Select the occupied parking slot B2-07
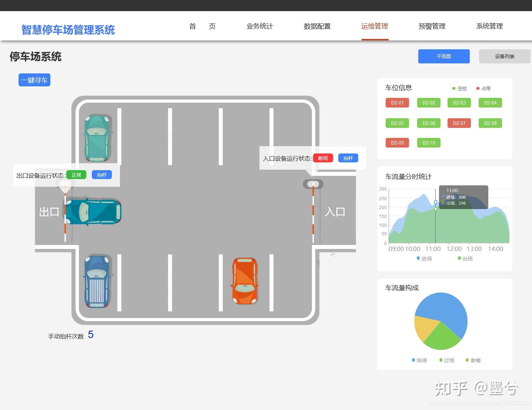Image resolution: width=532 pixels, height=410 pixels. 459,123
